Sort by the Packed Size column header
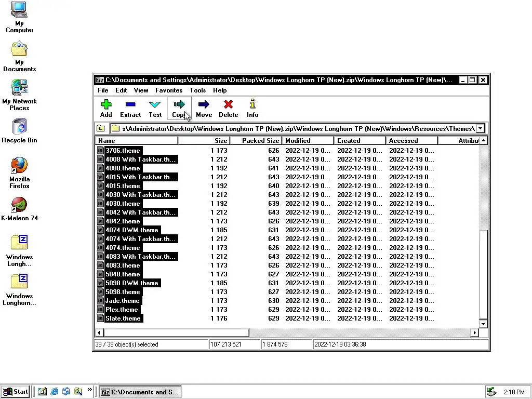The image size is (532, 399). 256,140
